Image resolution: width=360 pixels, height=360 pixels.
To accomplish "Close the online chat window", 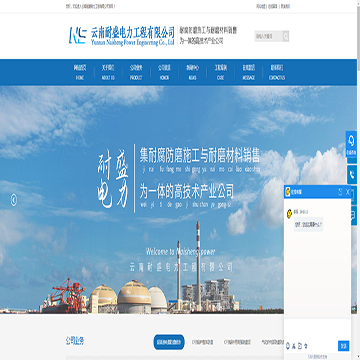I will pos(347,192).
